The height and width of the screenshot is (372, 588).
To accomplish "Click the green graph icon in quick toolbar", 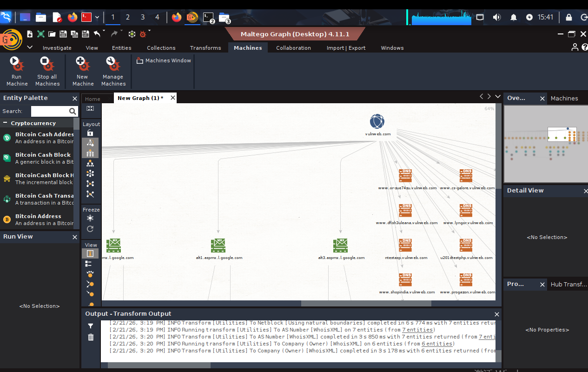I will (41, 34).
